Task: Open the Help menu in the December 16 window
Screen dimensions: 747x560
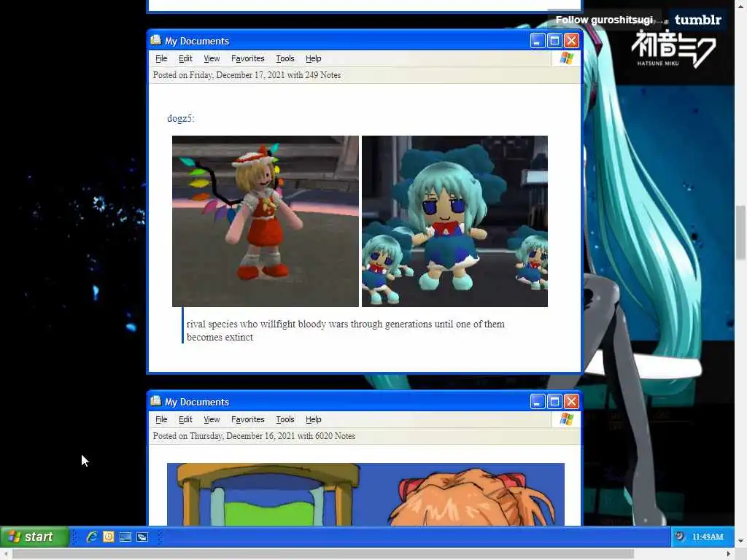Action: (314, 419)
